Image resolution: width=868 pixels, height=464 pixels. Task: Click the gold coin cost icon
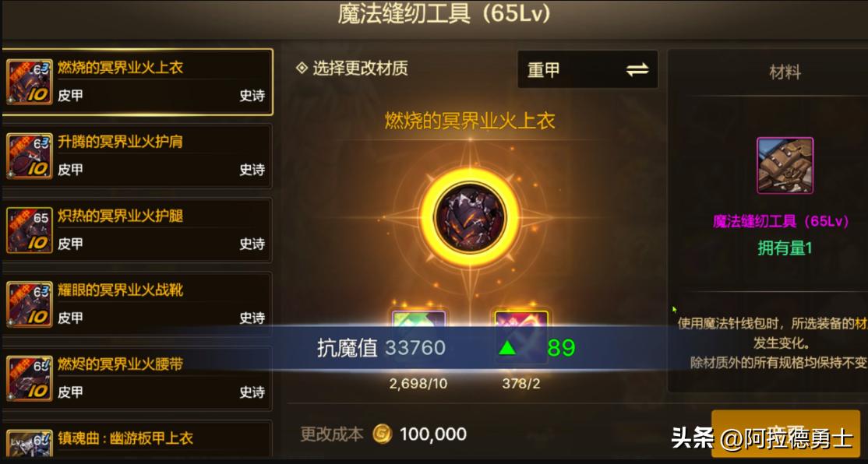(x=382, y=434)
